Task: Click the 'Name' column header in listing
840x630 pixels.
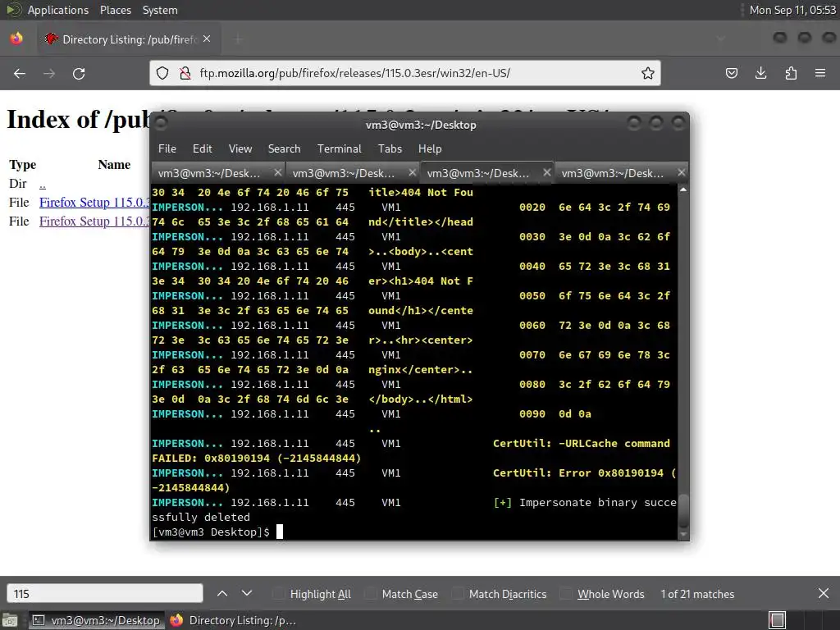Action: click(114, 164)
